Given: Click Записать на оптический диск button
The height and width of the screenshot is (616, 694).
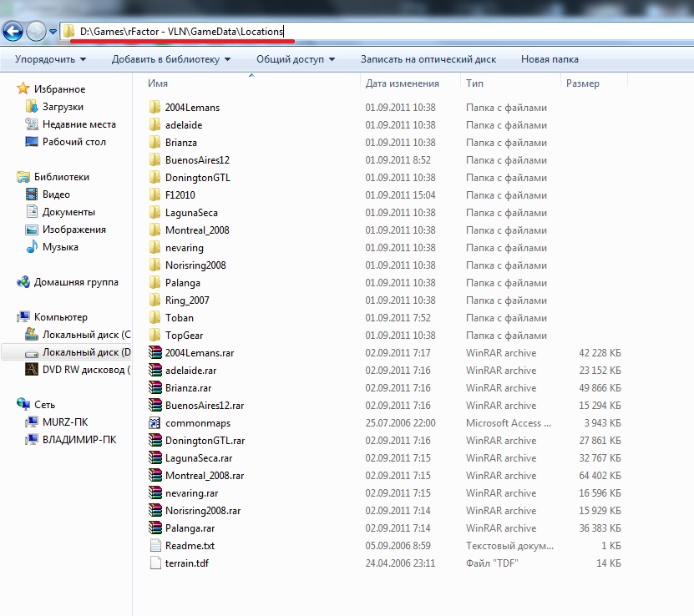Looking at the screenshot, I should [x=428, y=59].
